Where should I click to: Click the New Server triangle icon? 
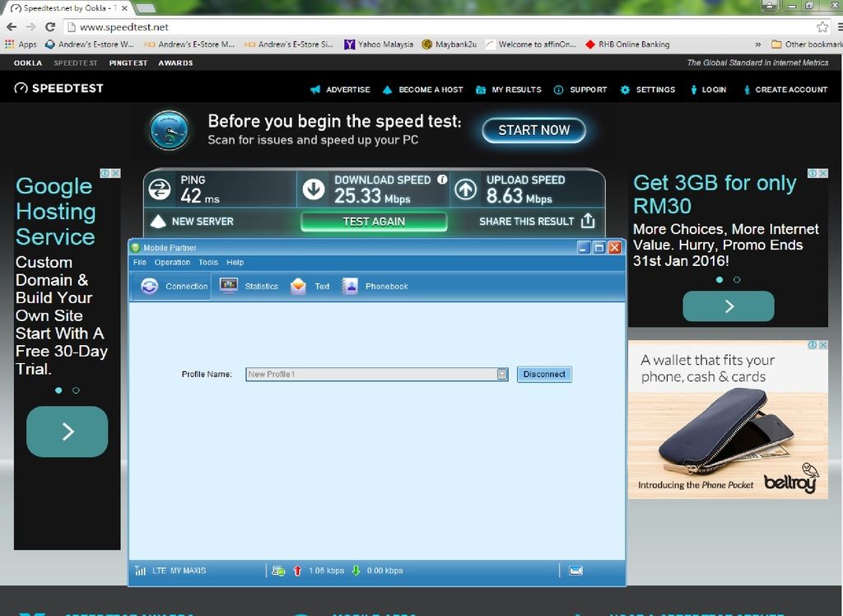pos(159,222)
